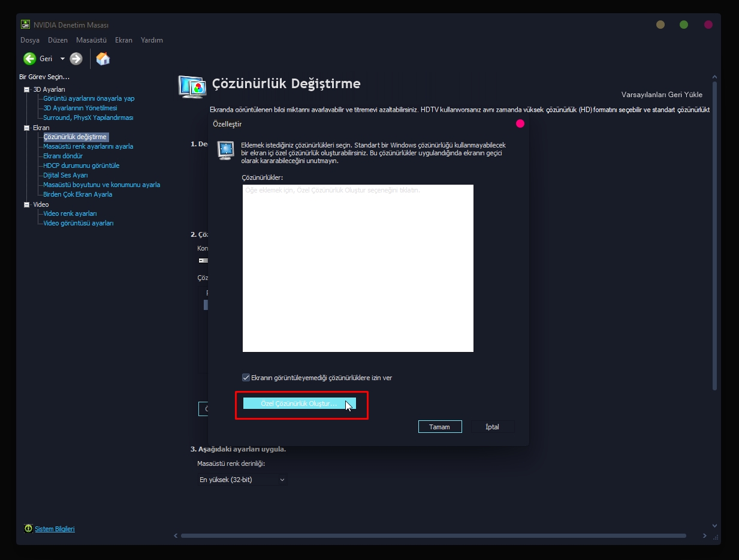Close the Özelleştir dialog with pink dot
This screenshot has height=560, width=739.
[520, 124]
